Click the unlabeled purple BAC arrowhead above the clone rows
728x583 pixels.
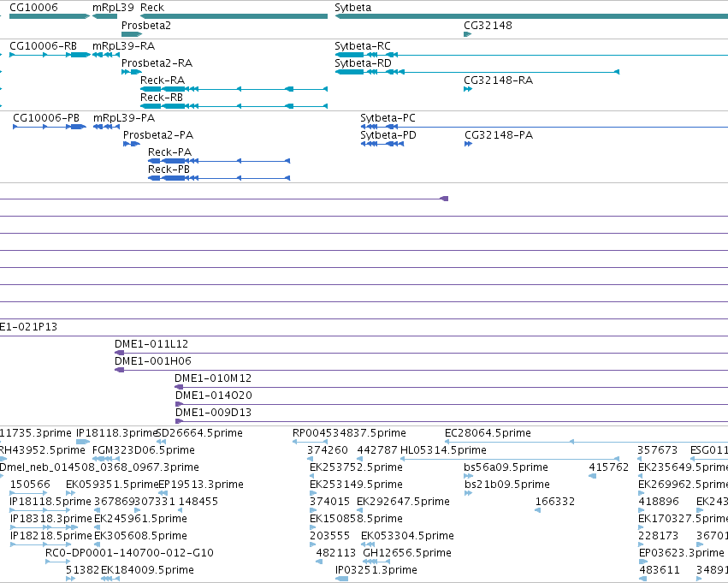[x=444, y=199]
